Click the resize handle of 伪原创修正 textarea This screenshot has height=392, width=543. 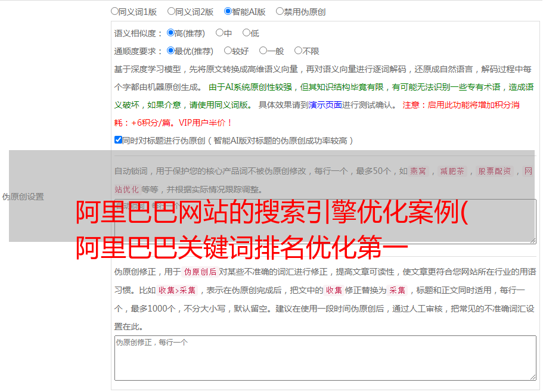coord(533,377)
